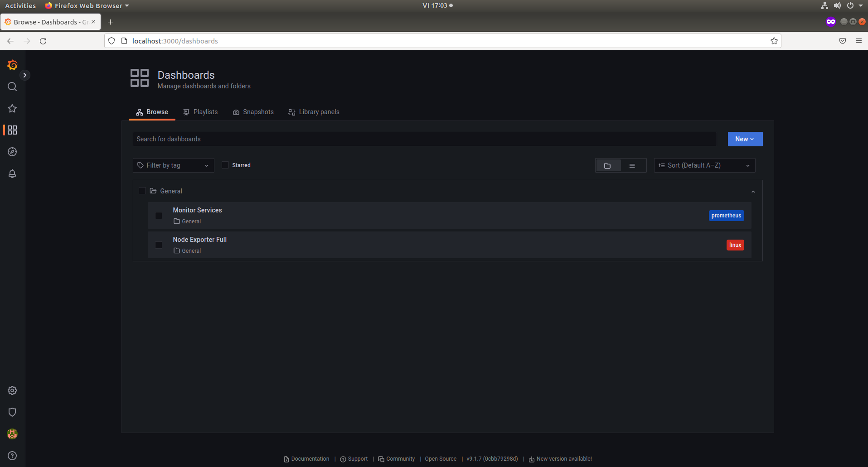The width and height of the screenshot is (868, 467).
Task: Open the Filter by tag dropdown
Action: 173,165
